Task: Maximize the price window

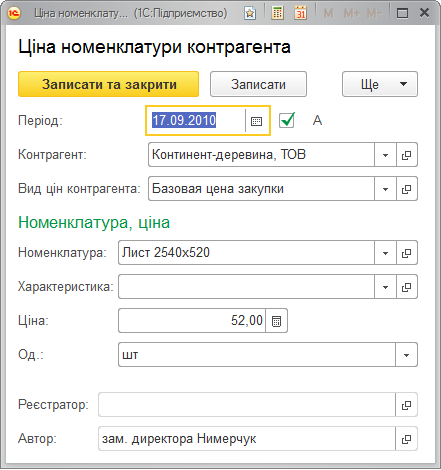Action: coord(402,13)
